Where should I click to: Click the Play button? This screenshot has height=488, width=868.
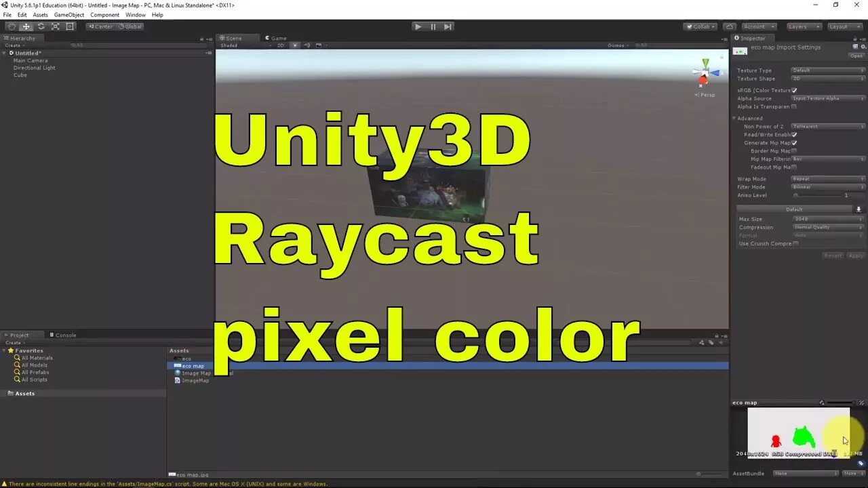418,26
